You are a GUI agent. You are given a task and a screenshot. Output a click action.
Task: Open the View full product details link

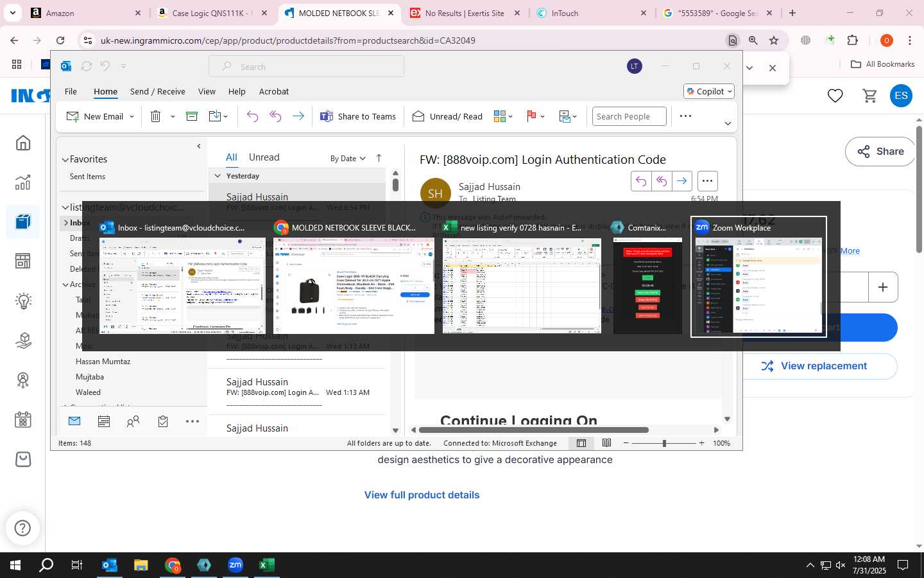(422, 495)
